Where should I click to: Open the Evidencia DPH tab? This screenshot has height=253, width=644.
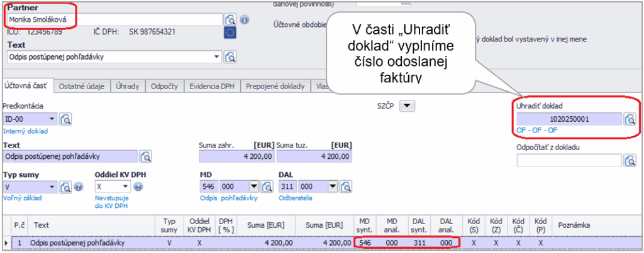coord(211,87)
